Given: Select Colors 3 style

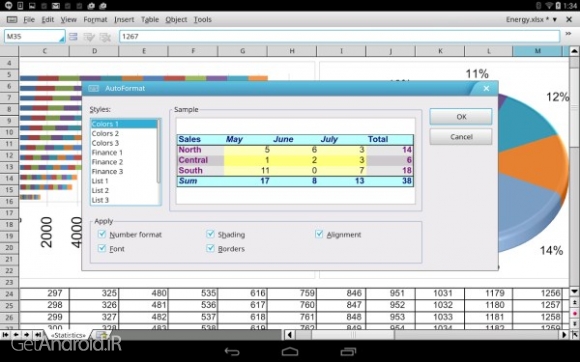Looking at the screenshot, I should pyautogui.click(x=124, y=143).
